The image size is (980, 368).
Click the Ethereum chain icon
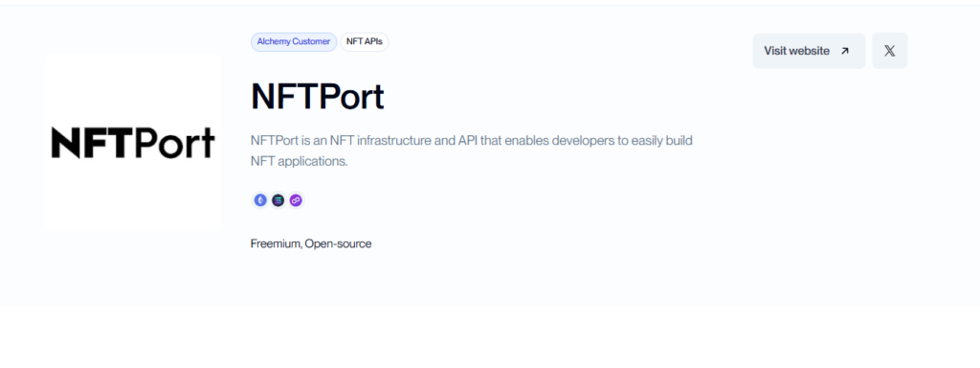pyautogui.click(x=260, y=200)
